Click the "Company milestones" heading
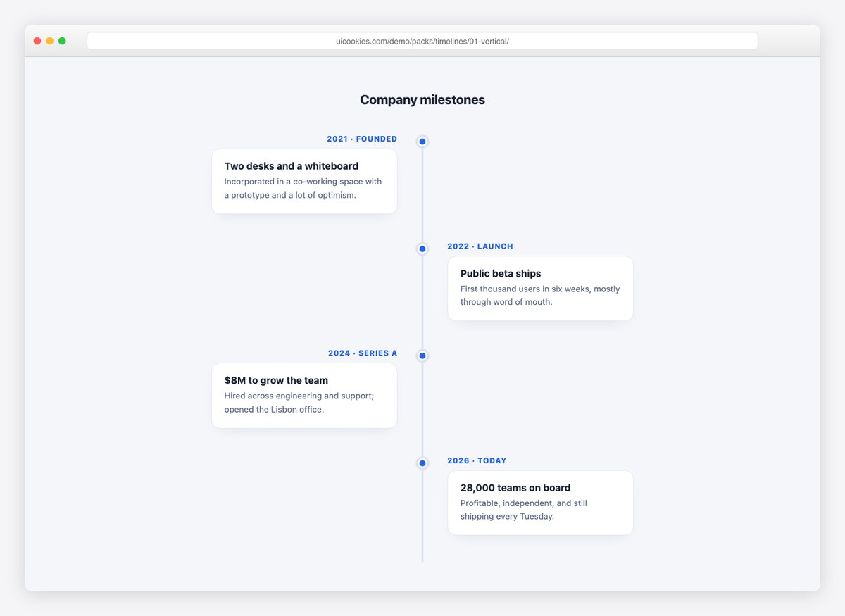 (x=423, y=100)
